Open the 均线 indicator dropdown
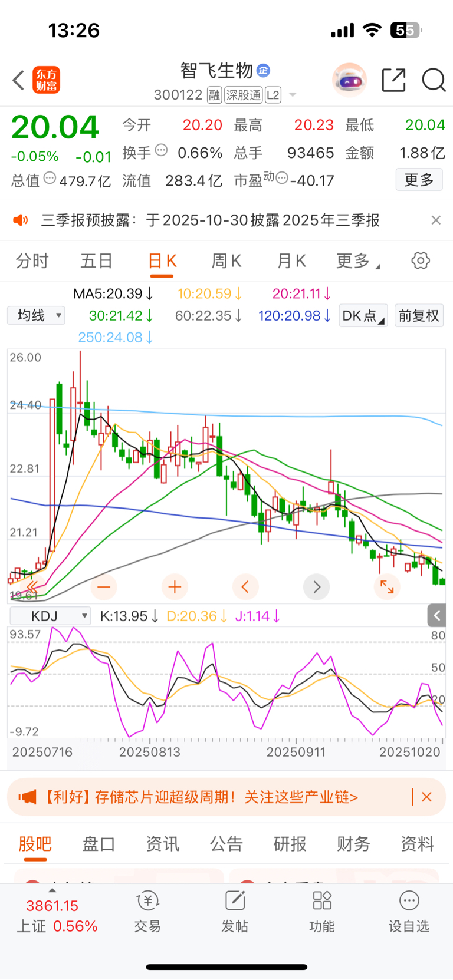 pos(36,315)
